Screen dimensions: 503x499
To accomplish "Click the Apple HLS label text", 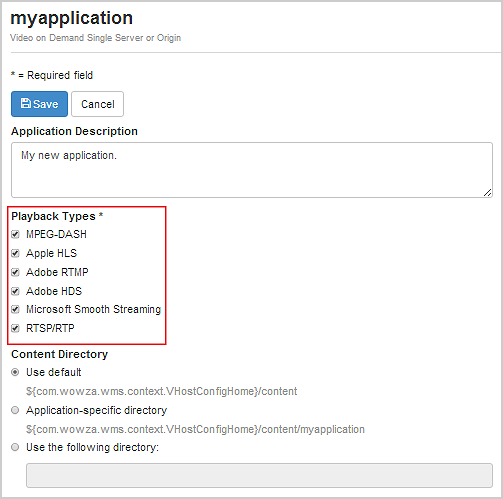I will [x=51, y=253].
